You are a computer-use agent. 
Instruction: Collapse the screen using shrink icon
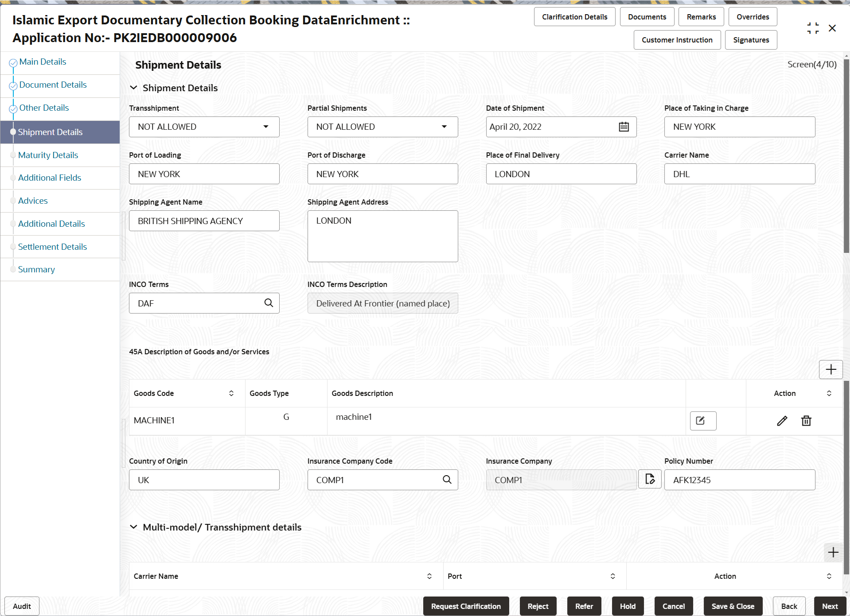813,28
